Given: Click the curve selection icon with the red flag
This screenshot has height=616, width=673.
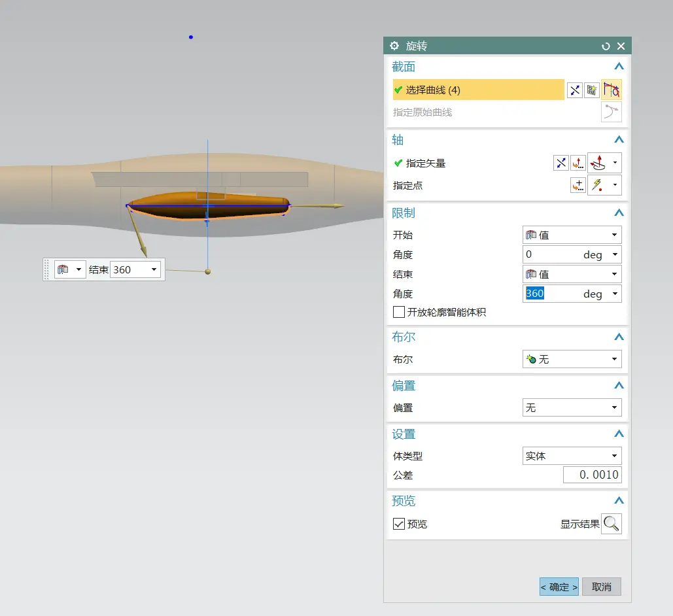Looking at the screenshot, I should point(611,90).
